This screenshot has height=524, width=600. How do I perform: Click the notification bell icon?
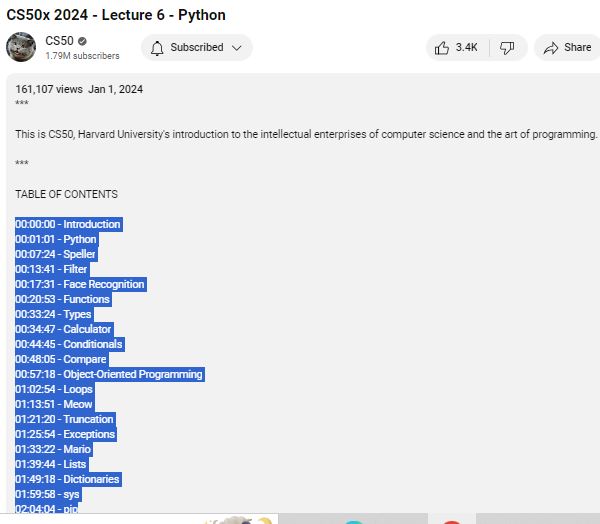click(x=157, y=48)
